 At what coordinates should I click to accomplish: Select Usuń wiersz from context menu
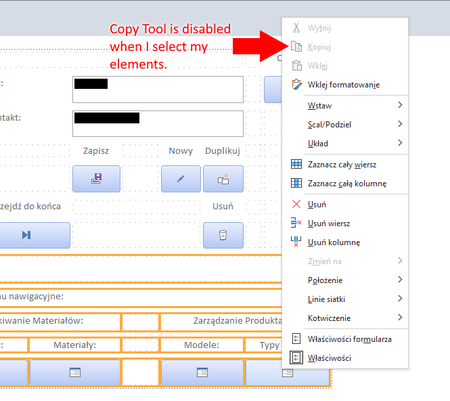click(x=345, y=223)
